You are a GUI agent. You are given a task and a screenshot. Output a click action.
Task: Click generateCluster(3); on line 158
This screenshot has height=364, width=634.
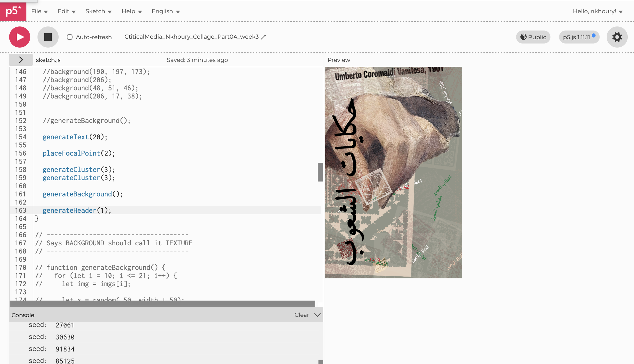tap(79, 169)
